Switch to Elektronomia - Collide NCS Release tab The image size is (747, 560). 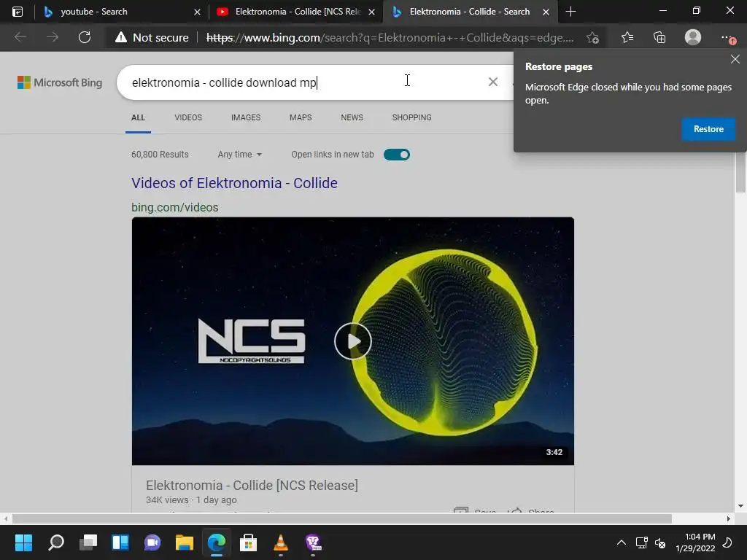tap(296, 12)
